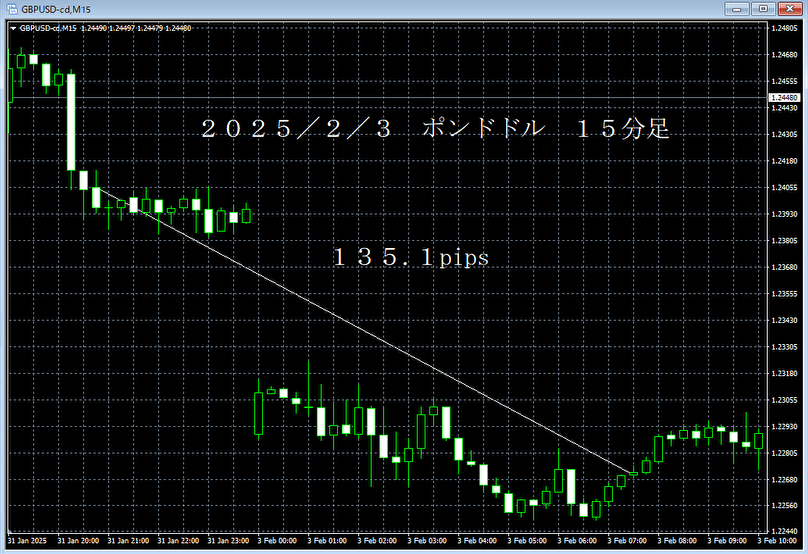The height and width of the screenshot is (554, 808).
Task: Select the white diagonal trend line on chart
Action: (367, 331)
